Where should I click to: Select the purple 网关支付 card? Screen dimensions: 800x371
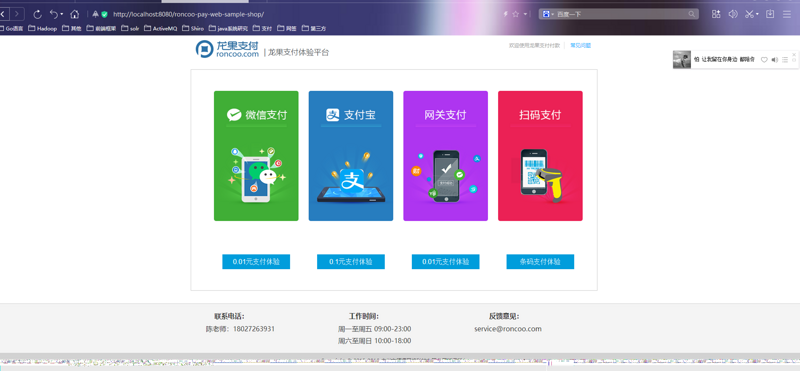tap(445, 156)
